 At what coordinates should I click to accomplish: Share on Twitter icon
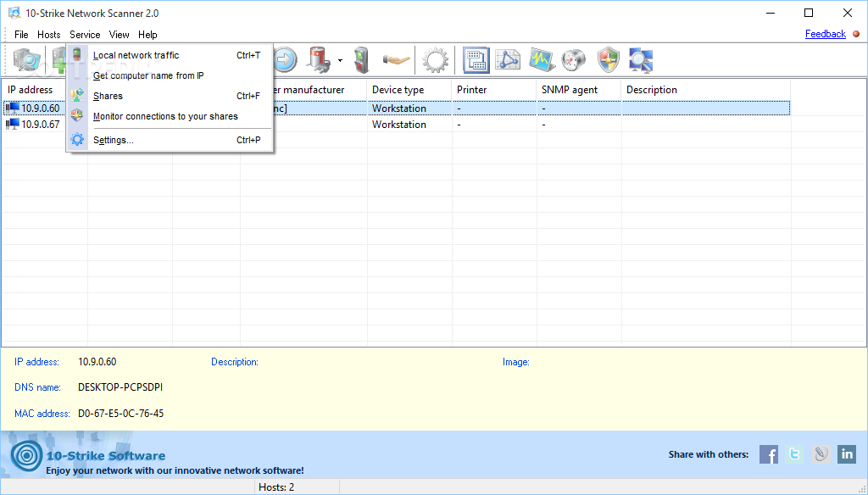coord(794,454)
